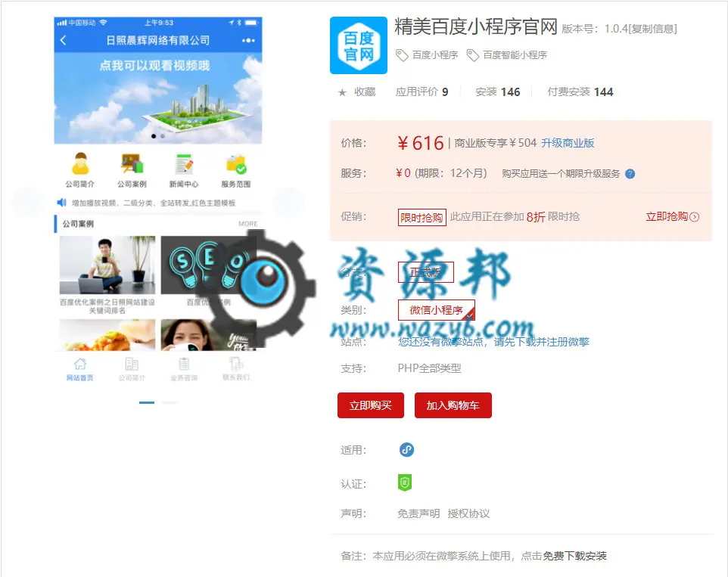Open the 免责声明 link
Viewport: 728px width, 577px height.
click(x=418, y=513)
